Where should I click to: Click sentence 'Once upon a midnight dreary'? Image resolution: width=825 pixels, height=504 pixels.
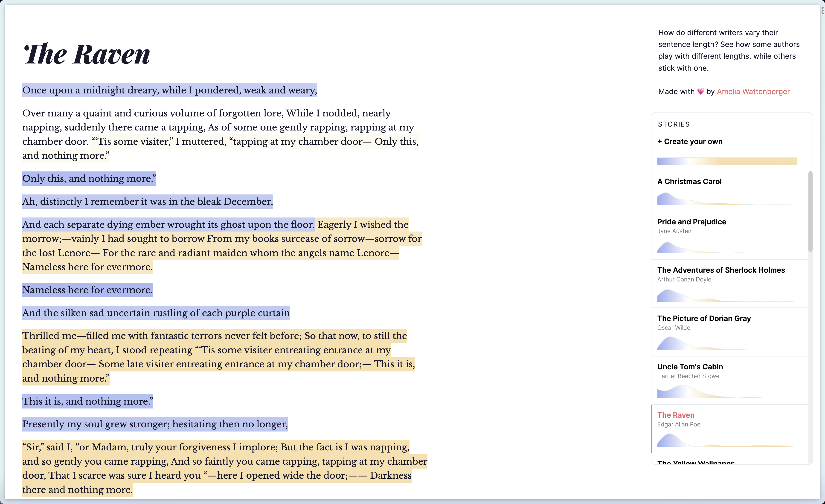pos(169,90)
